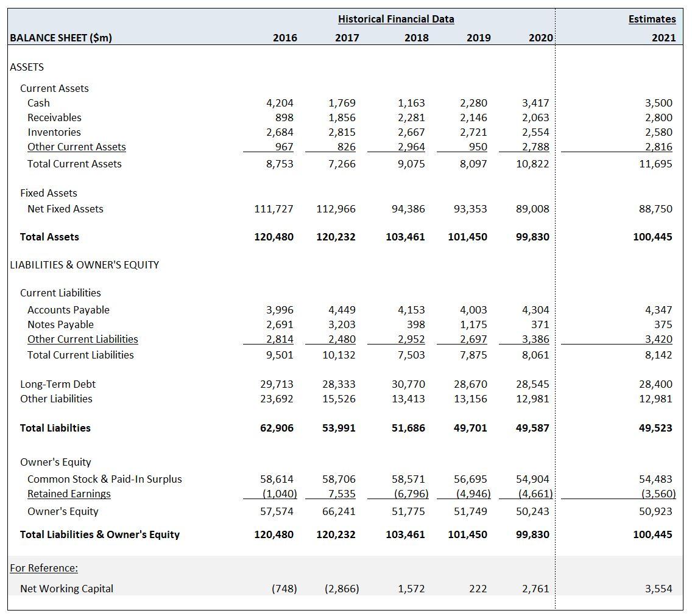The width and height of the screenshot is (692, 616).
Task: Select the Other Current Assets label
Action: [76, 147]
